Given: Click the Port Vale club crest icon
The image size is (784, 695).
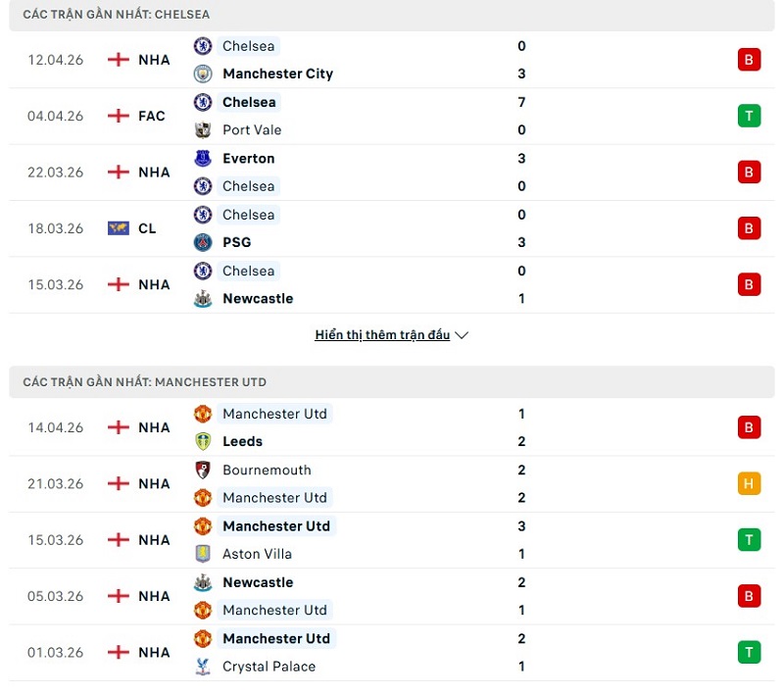Looking at the screenshot, I should 203,129.
